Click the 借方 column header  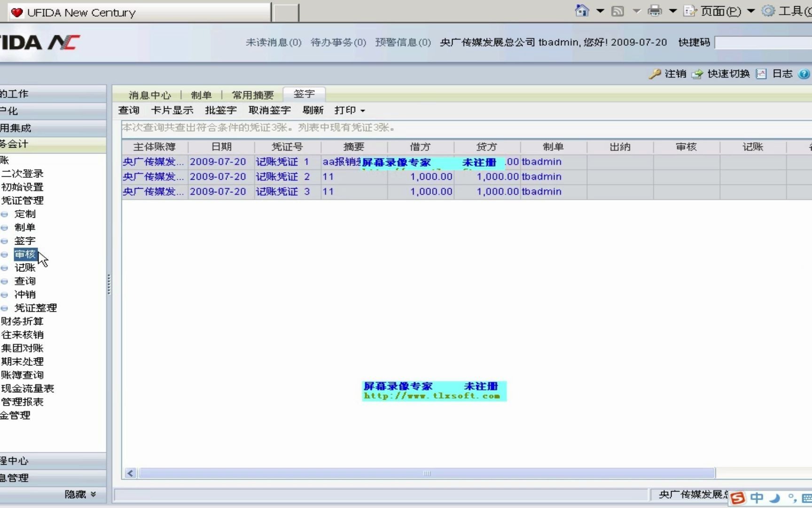click(x=421, y=147)
